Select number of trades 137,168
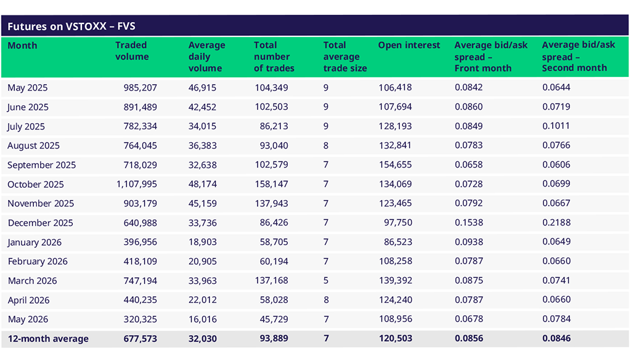Image resolution: width=631 pixels, height=364 pixels. (271, 281)
